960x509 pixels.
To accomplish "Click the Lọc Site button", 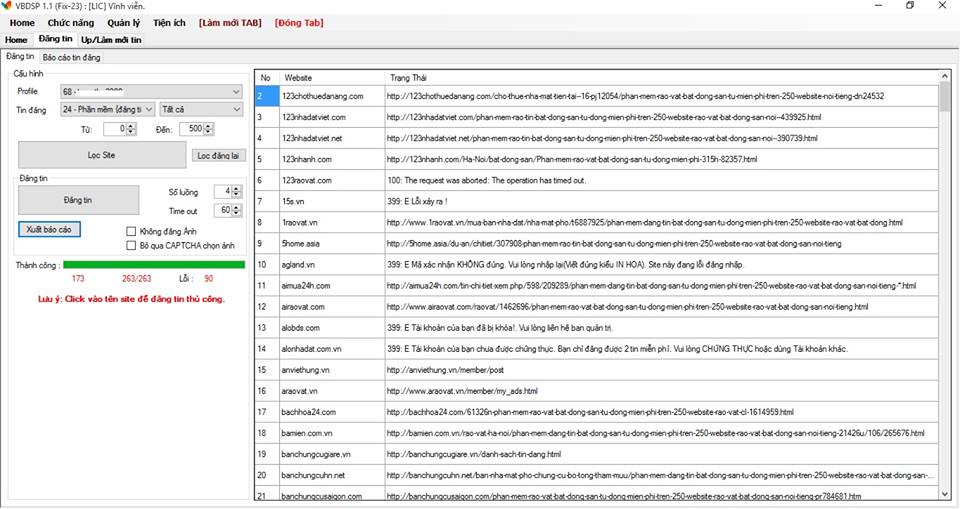I will [102, 155].
